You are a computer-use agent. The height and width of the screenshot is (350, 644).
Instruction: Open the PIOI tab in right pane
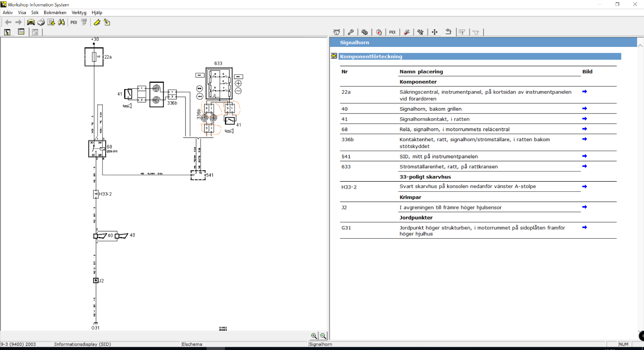point(392,32)
